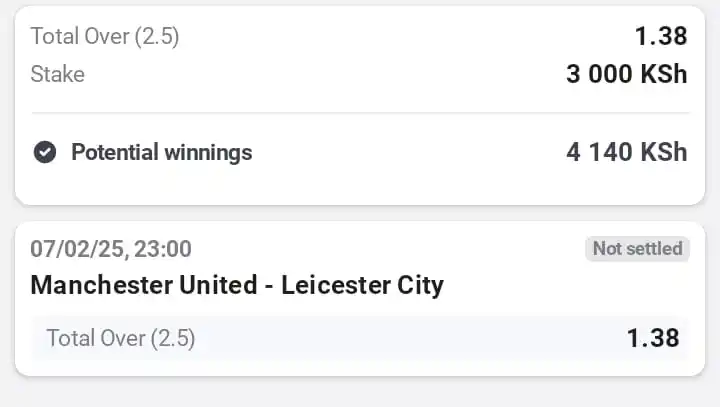The width and height of the screenshot is (720, 407).
Task: Select the Stake label
Action: pyautogui.click(x=57, y=74)
